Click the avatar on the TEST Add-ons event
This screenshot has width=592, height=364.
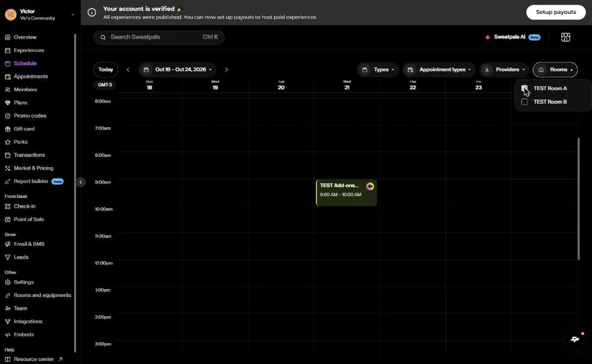click(x=370, y=186)
